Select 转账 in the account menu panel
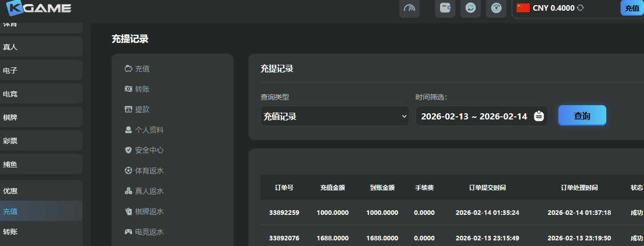Screen dimensions: 644x246 click(x=142, y=89)
